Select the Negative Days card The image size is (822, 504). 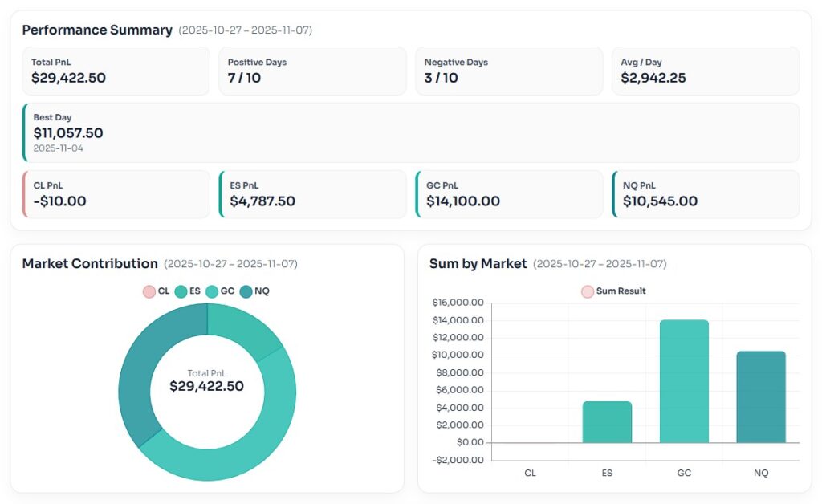click(x=509, y=71)
